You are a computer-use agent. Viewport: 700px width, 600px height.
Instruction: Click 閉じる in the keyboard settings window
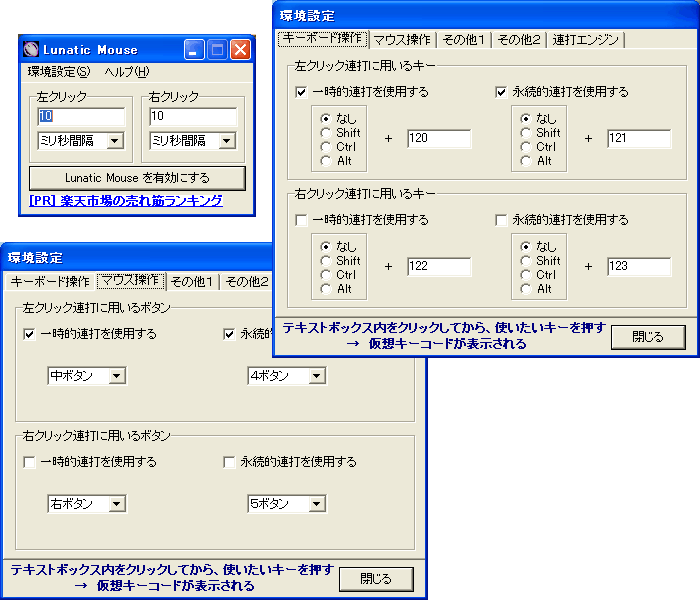pyautogui.click(x=647, y=337)
